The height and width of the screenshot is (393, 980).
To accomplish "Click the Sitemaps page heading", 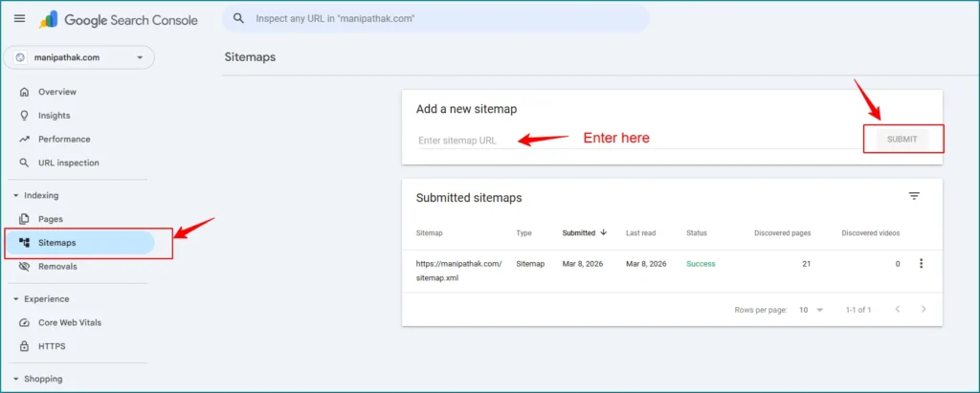I will pos(250,57).
